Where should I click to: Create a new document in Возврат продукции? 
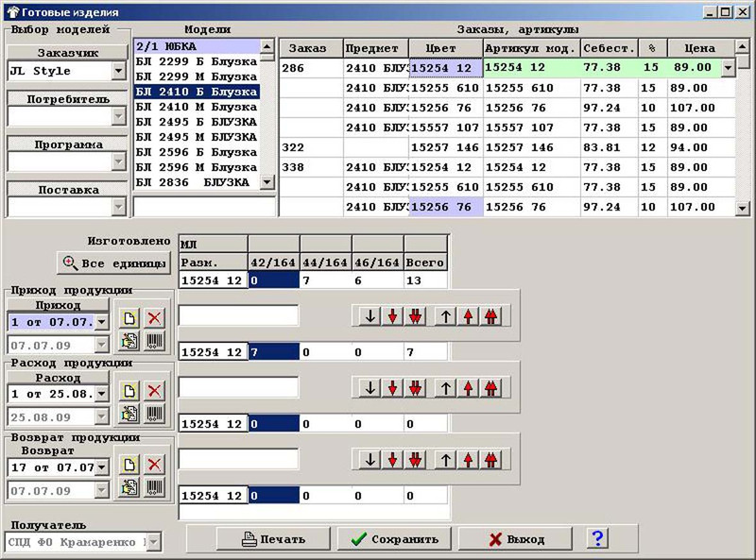click(x=129, y=465)
